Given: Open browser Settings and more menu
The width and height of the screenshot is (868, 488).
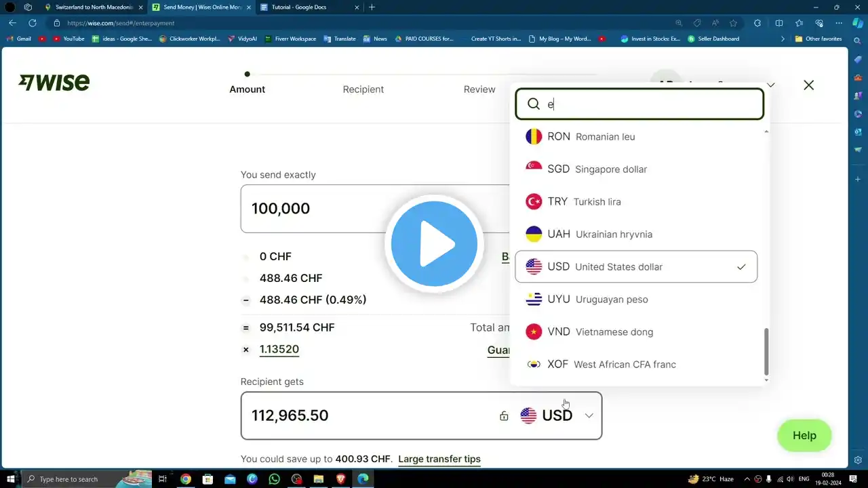Looking at the screenshot, I should tap(840, 23).
